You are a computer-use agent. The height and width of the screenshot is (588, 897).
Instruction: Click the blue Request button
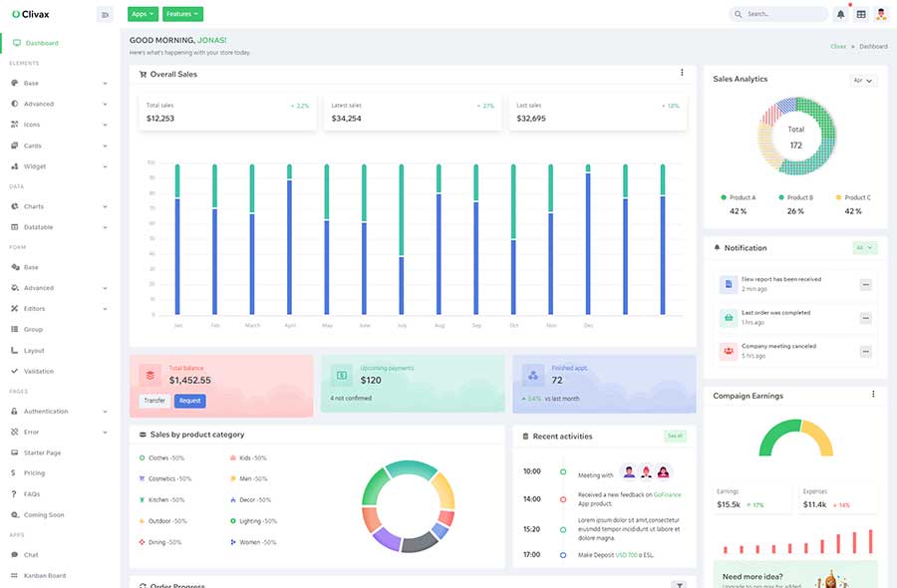click(x=190, y=401)
